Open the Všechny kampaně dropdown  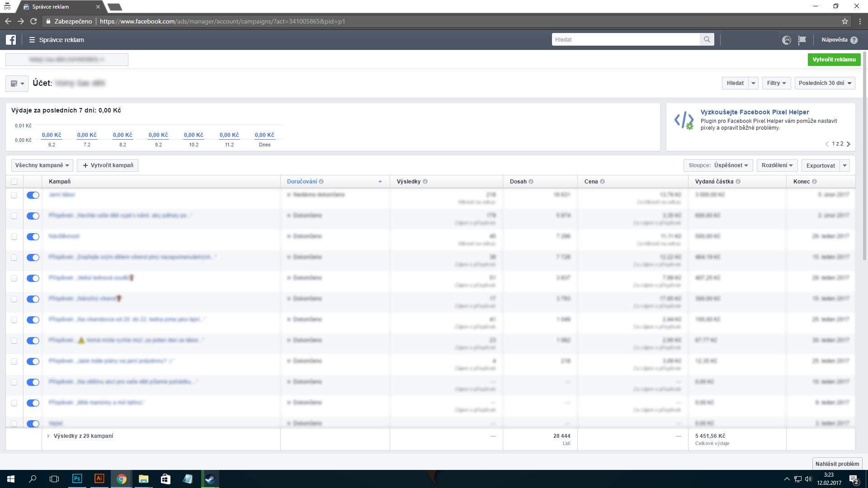(42, 165)
